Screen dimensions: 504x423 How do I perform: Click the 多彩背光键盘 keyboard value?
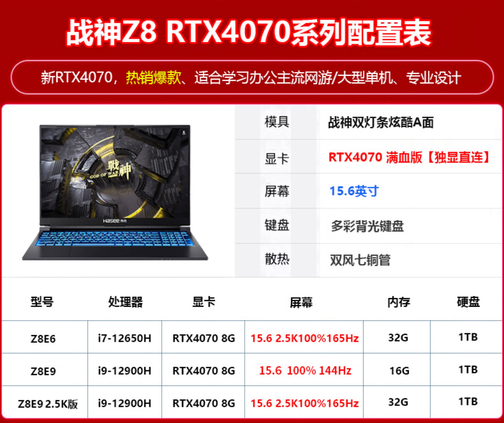pyautogui.click(x=367, y=226)
